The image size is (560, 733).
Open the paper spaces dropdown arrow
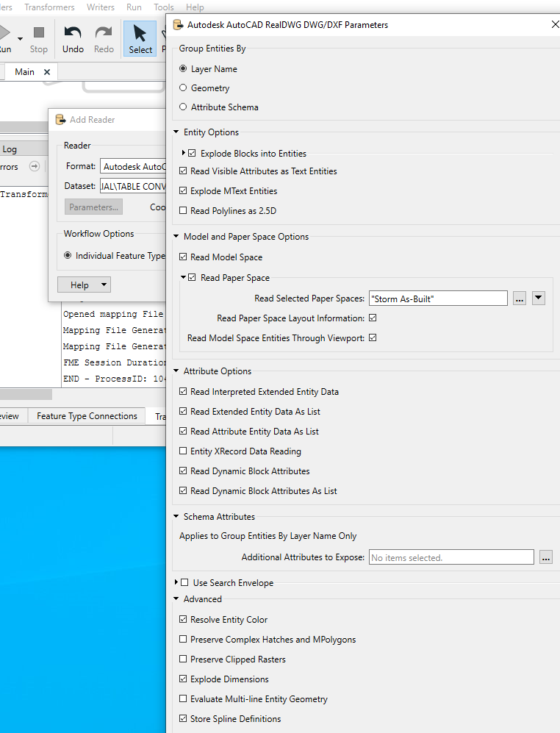pyautogui.click(x=539, y=298)
